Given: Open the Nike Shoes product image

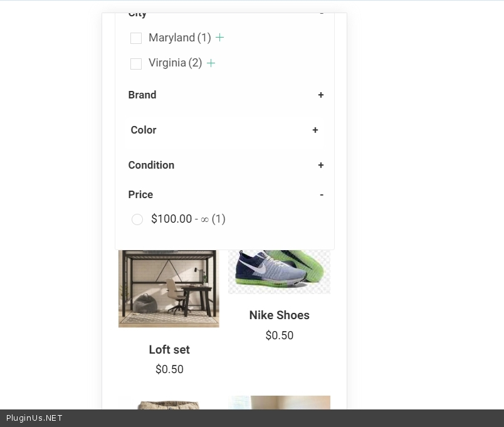Looking at the screenshot, I should click(x=279, y=271).
